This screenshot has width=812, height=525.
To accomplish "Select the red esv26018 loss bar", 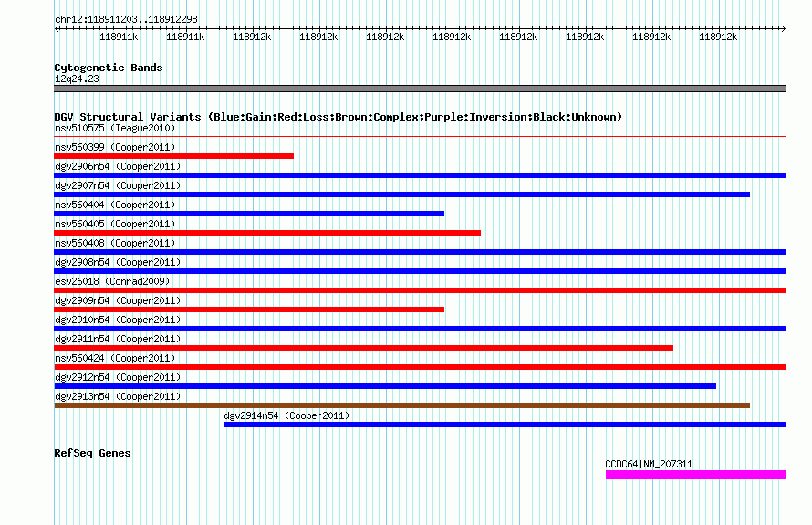I will (420, 290).
